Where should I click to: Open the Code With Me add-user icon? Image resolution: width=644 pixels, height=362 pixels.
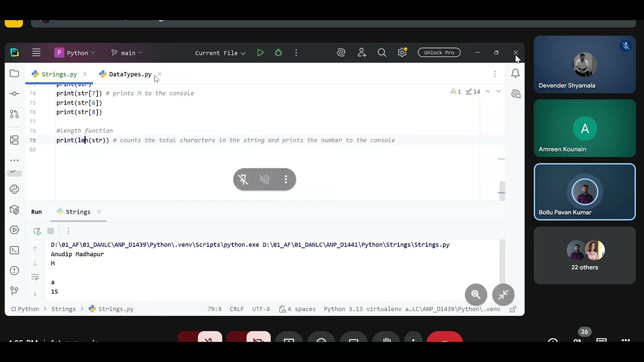(x=362, y=53)
